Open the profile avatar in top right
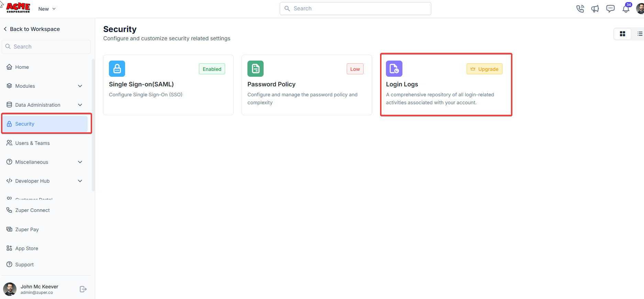The height and width of the screenshot is (299, 644). pos(640,9)
